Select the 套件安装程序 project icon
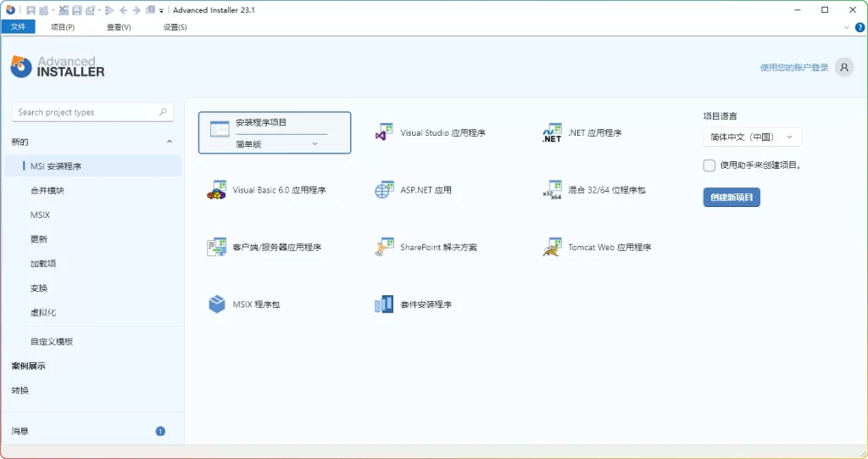The height and width of the screenshot is (459, 868). click(x=384, y=304)
